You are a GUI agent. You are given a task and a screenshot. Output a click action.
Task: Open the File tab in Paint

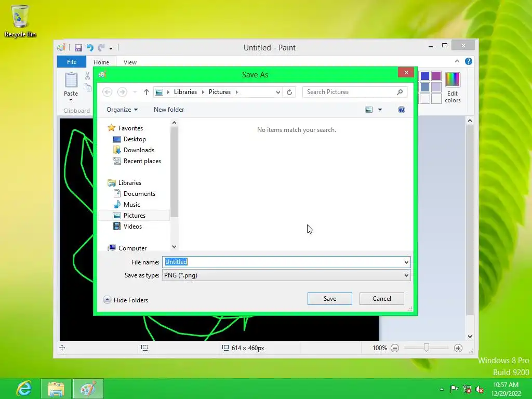pyautogui.click(x=72, y=62)
